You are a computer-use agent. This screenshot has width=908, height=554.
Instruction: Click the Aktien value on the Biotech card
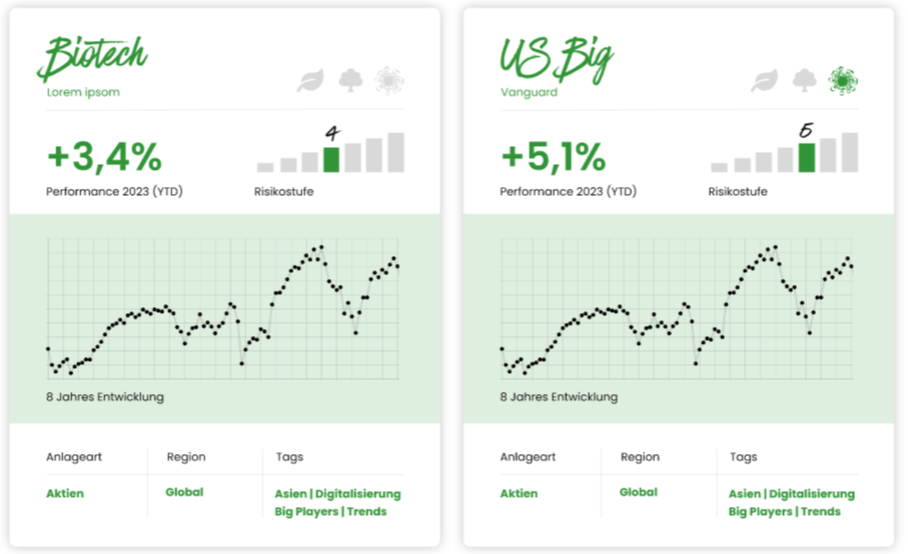pyautogui.click(x=65, y=493)
